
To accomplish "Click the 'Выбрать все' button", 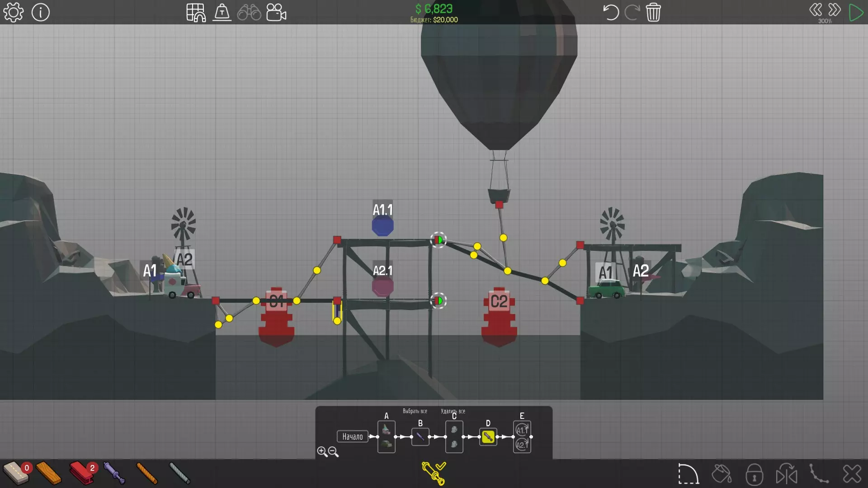I will 415,411.
